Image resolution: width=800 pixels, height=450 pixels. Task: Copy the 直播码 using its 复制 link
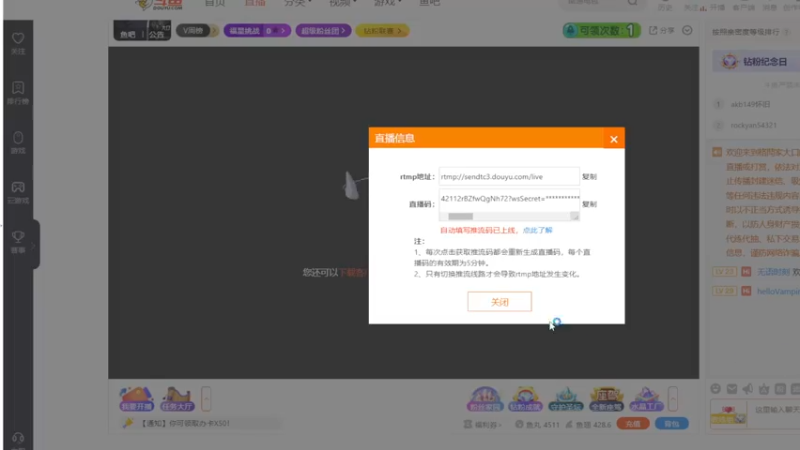[589, 204]
